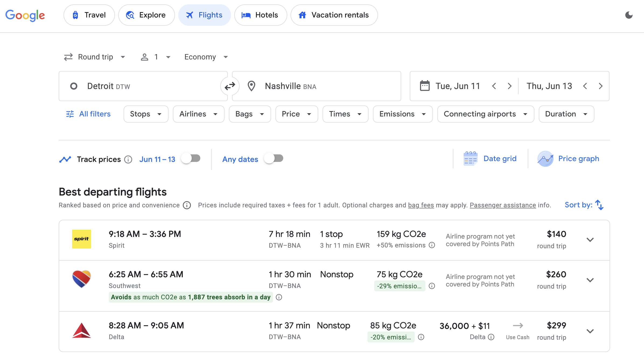Open the Connecting airports filter dropdown
Viewport: 644px width, 362px height.
(x=486, y=114)
